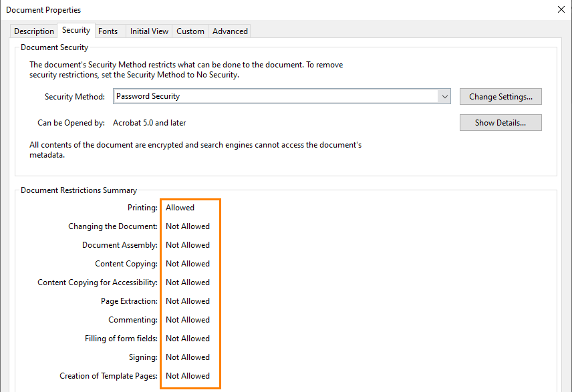572x392 pixels.
Task: Click the Changing the Document restriction value
Action: click(188, 226)
